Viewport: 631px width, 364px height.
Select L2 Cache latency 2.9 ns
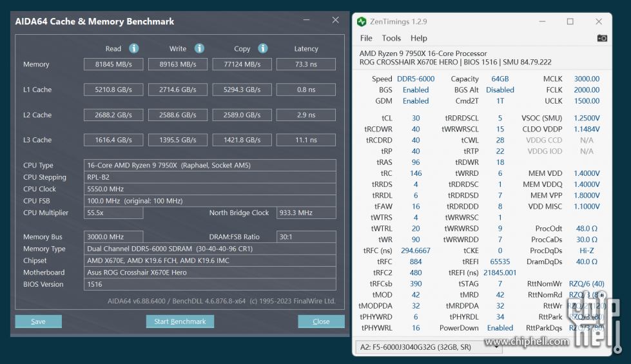[306, 115]
